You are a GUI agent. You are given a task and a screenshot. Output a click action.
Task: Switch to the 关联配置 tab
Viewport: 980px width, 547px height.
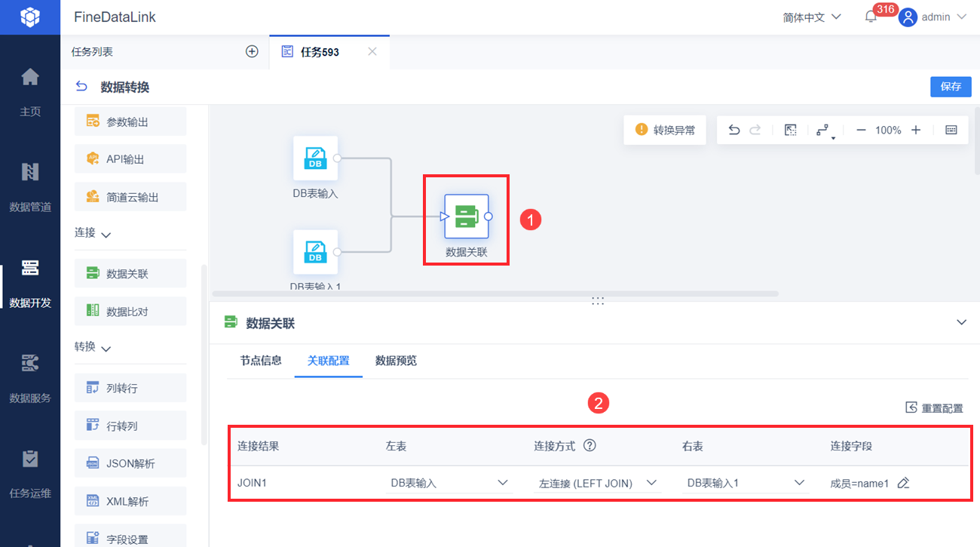click(x=329, y=361)
